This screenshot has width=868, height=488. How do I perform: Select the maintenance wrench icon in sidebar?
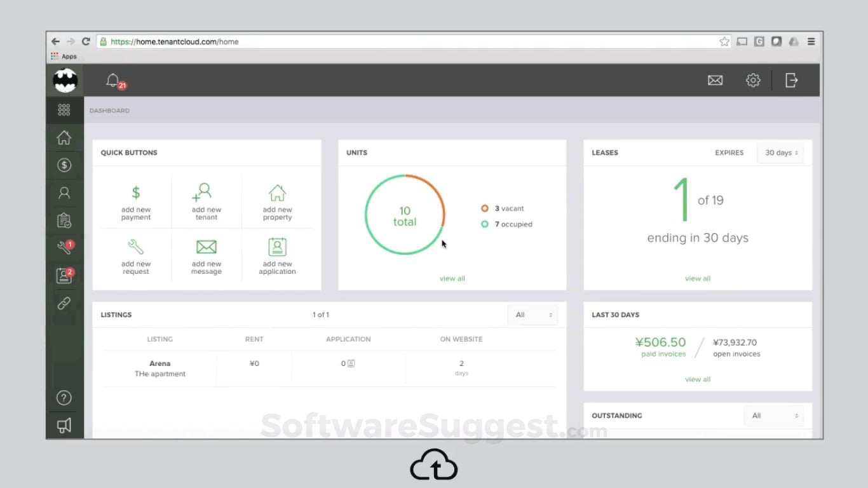(x=64, y=248)
